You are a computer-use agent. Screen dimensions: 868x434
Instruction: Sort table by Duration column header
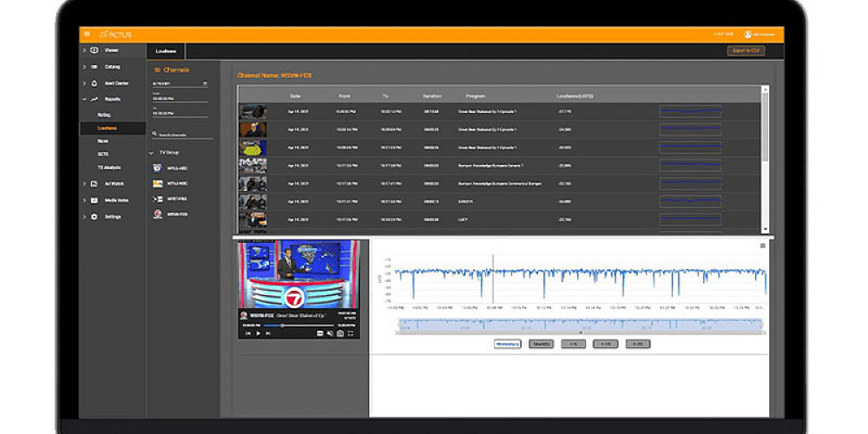[x=431, y=95]
